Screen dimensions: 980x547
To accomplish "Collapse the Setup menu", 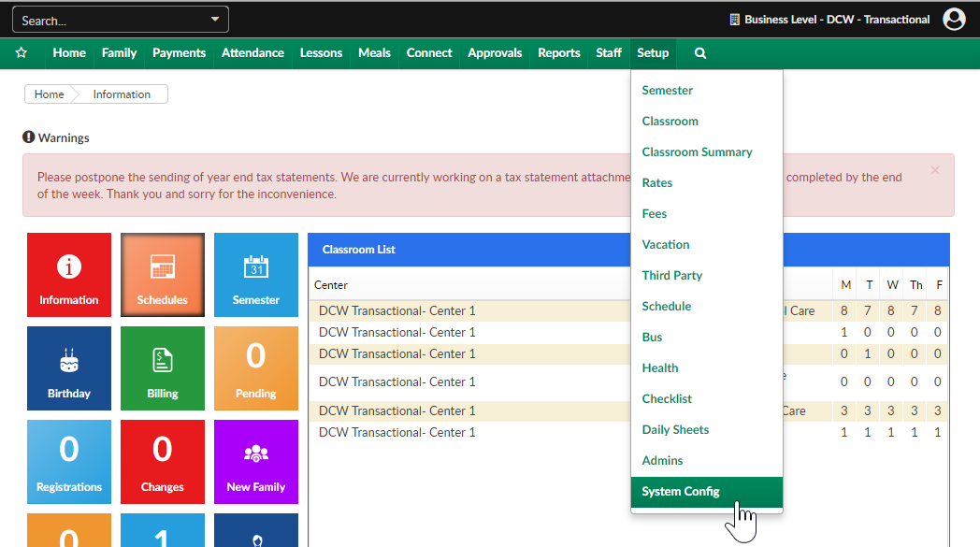I will (653, 53).
